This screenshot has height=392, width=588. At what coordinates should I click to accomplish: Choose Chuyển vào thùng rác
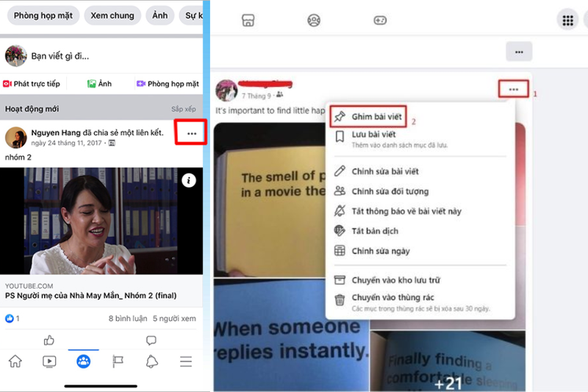[420, 302]
